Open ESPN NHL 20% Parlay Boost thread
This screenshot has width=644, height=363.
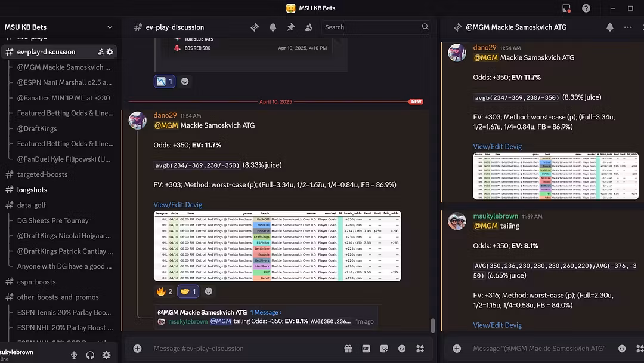[x=65, y=328]
